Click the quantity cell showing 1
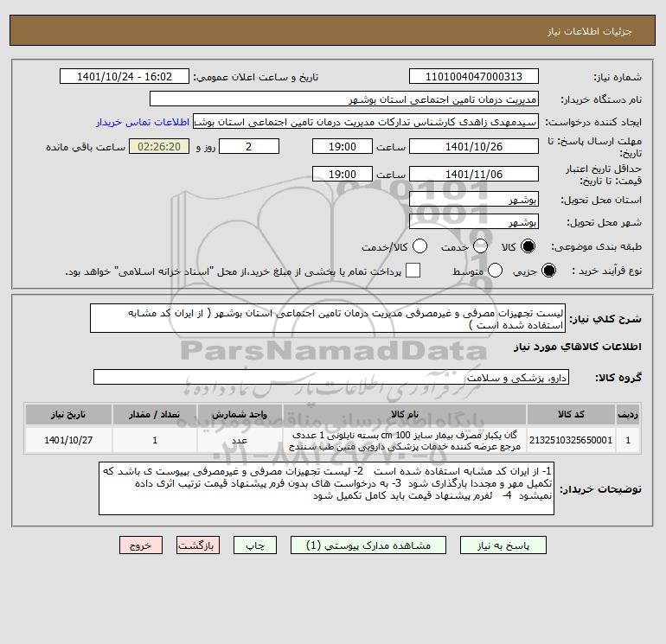 point(155,440)
